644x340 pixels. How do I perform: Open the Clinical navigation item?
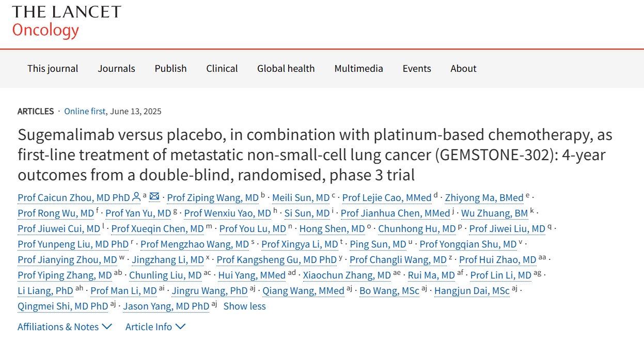point(222,68)
